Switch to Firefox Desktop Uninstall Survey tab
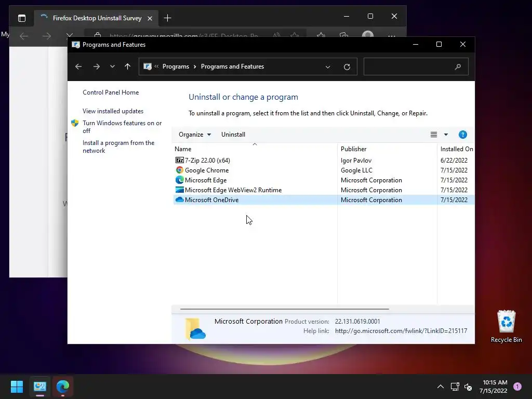532x399 pixels. point(96,18)
